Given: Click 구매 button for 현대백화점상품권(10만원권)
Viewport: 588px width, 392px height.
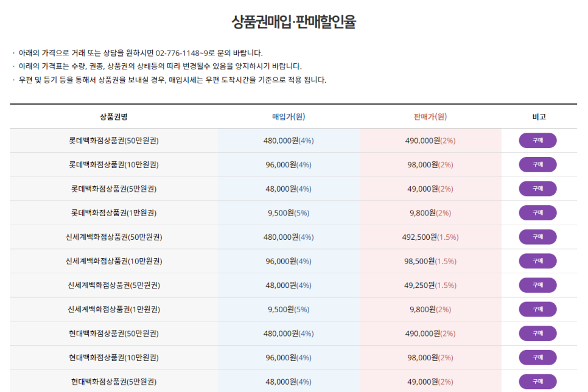Looking at the screenshot, I should (537, 357).
